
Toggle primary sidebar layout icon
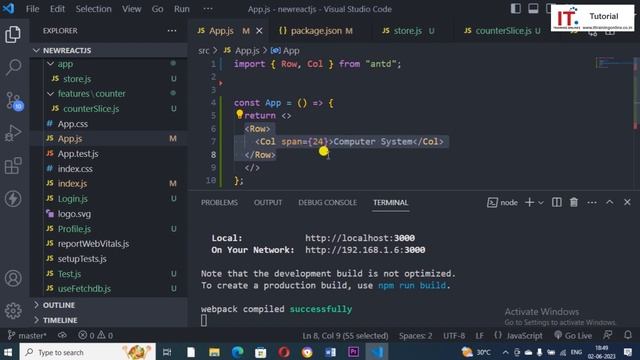tap(516, 9)
